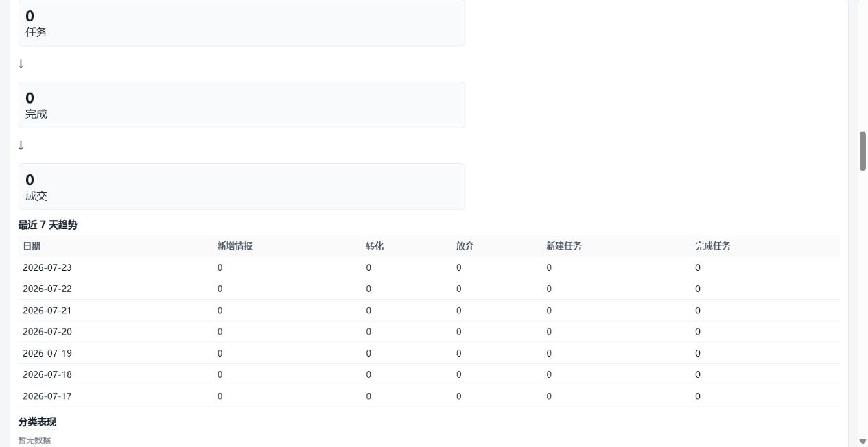Click the 任务 funnel card
This screenshot has height=447, width=868.
242,23
